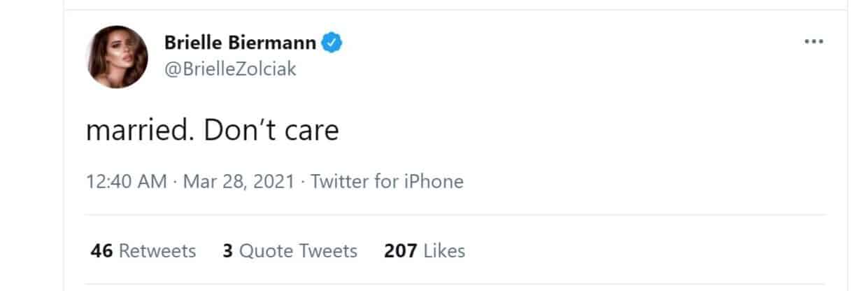Click Brielle Biermann's profile avatar photo
868x291 pixels.
[x=118, y=57]
